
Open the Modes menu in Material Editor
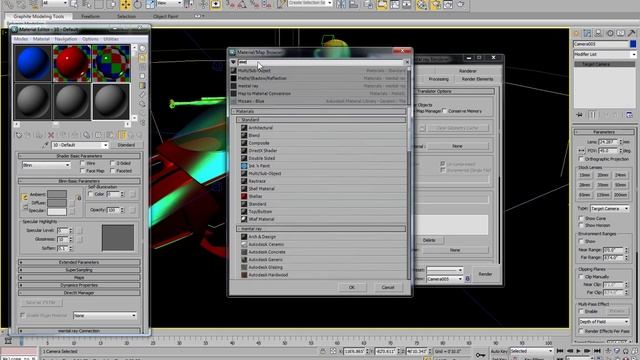21,39
